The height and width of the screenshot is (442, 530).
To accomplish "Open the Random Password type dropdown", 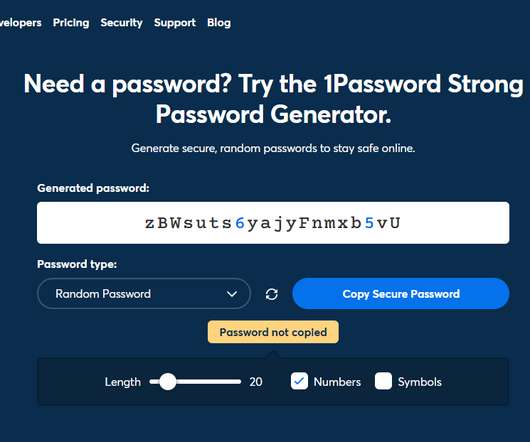I will 144,294.
